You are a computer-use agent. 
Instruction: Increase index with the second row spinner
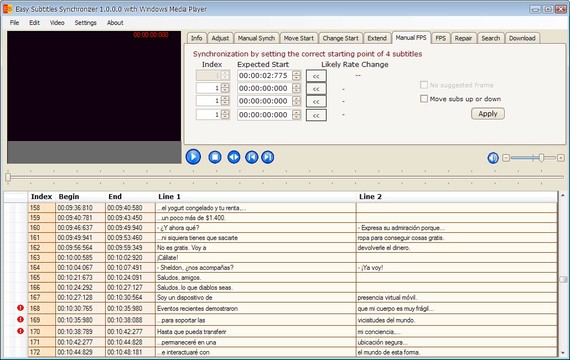pyautogui.click(x=225, y=86)
